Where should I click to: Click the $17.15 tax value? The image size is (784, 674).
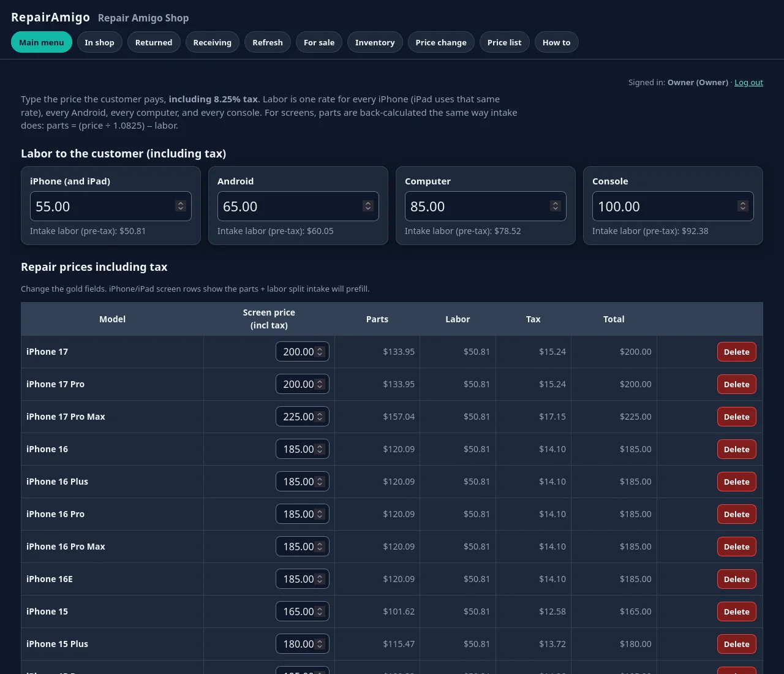click(x=552, y=417)
